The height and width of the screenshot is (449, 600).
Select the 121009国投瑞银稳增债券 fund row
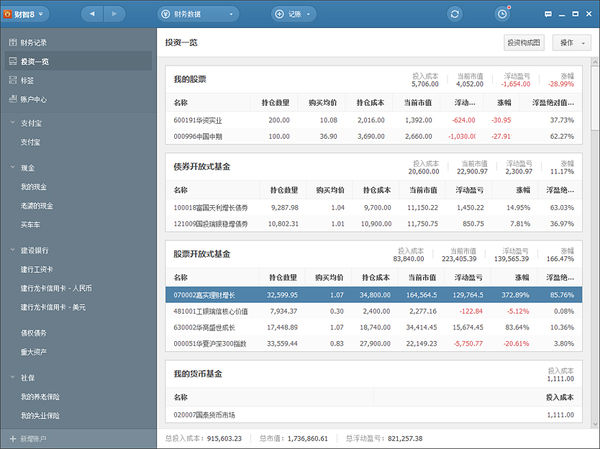[x=374, y=224]
